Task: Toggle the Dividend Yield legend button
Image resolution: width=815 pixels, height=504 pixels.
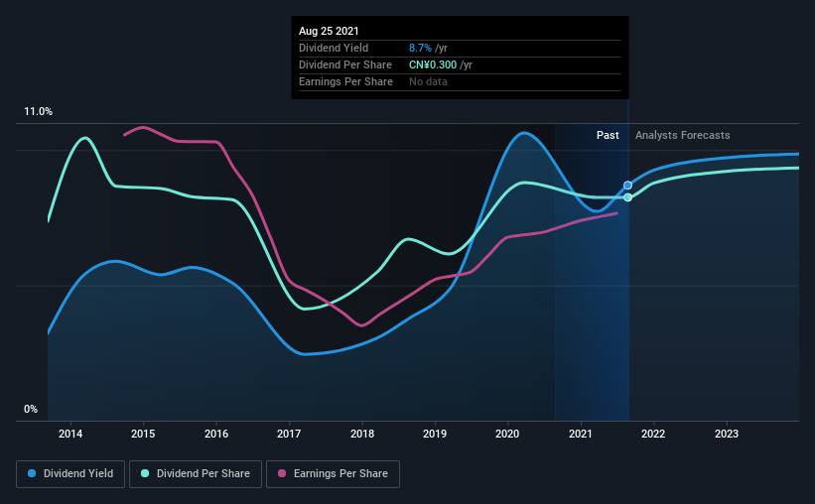Action: coord(70,474)
